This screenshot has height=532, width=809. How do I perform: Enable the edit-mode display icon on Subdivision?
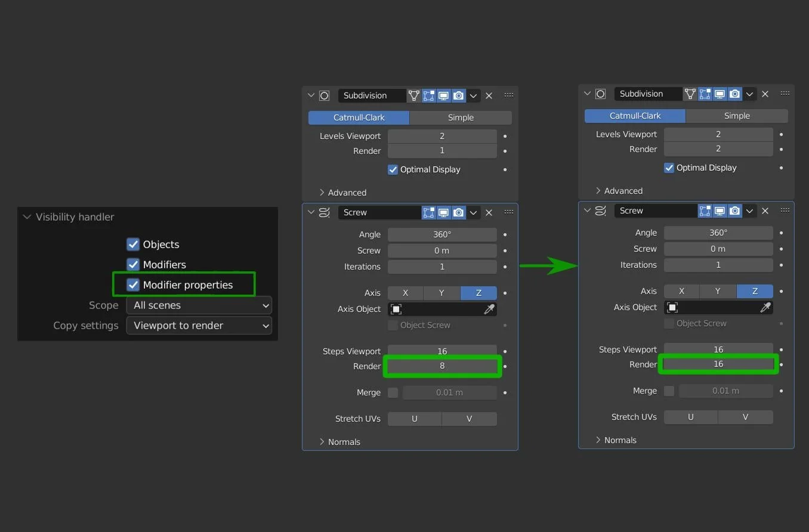click(428, 95)
